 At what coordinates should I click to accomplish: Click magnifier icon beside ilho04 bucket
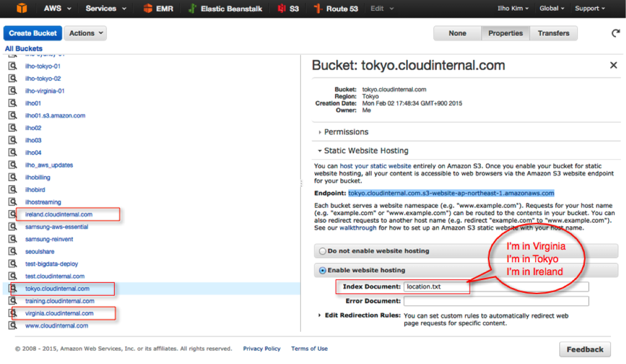(x=13, y=152)
